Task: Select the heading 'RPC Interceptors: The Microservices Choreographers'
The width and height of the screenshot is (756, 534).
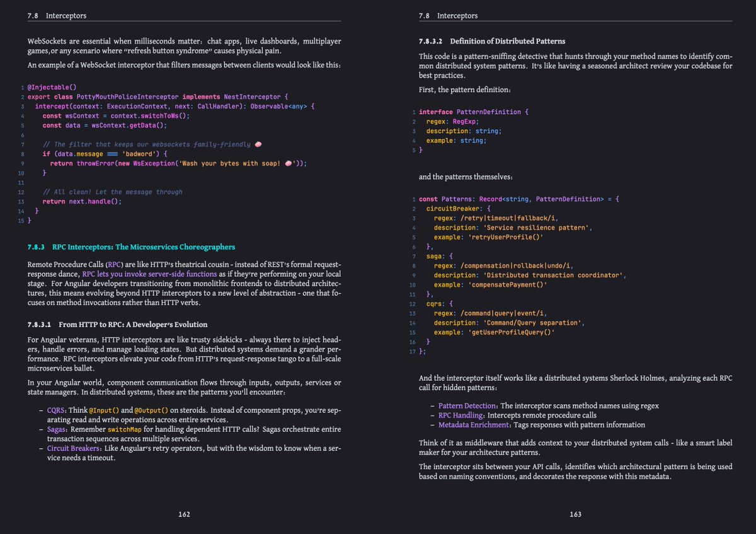Action: [144, 247]
